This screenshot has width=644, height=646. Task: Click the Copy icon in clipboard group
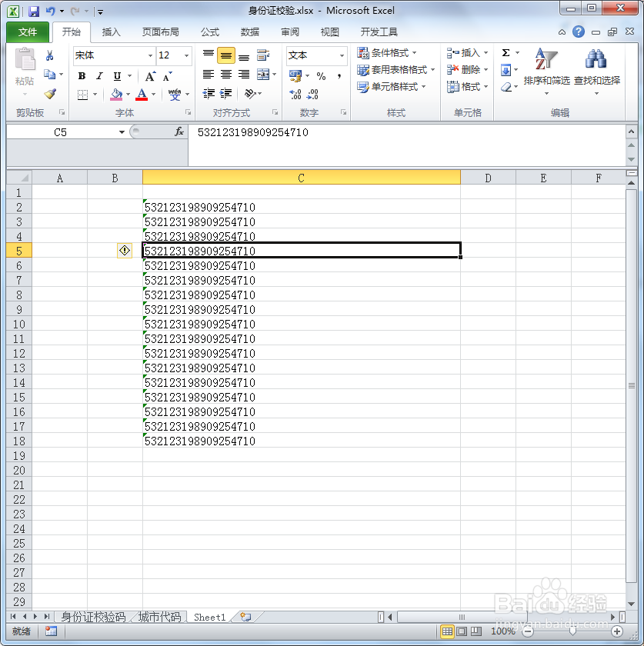[50, 75]
